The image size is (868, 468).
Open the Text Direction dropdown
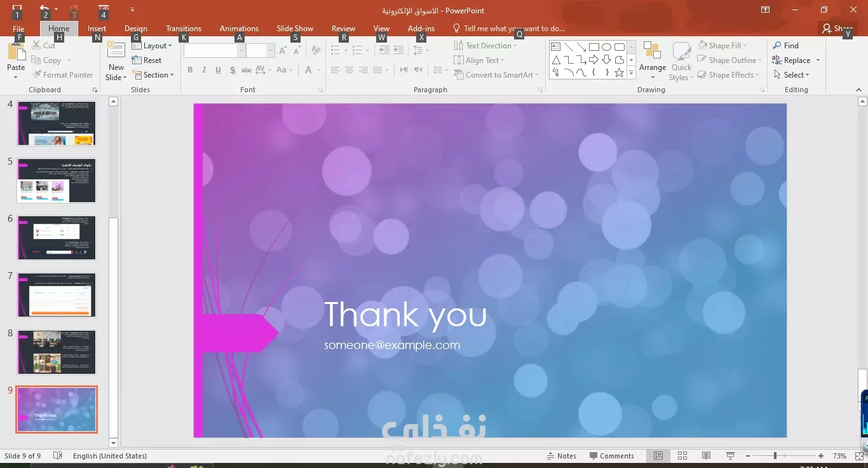coord(485,46)
